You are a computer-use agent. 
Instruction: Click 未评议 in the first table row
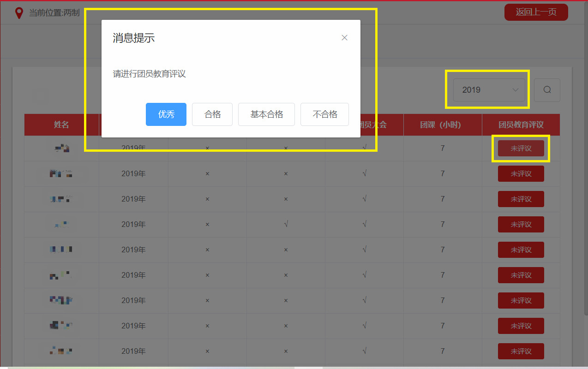[521, 149]
